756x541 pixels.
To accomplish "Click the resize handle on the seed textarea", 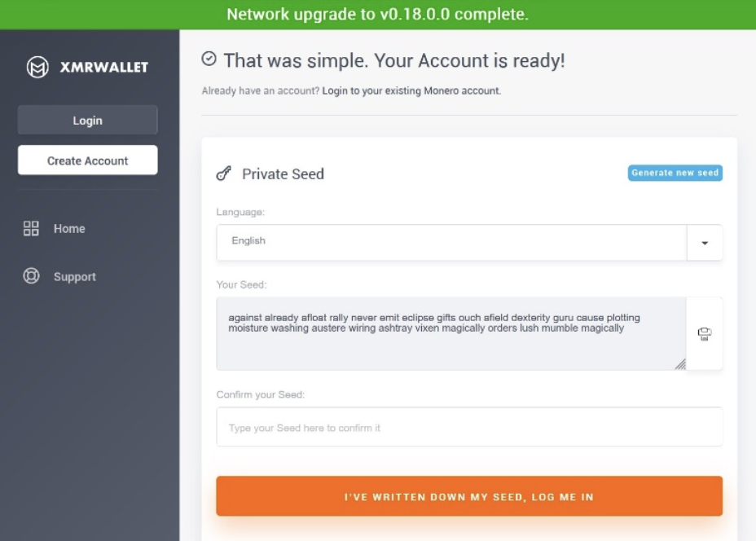I will 683,365.
